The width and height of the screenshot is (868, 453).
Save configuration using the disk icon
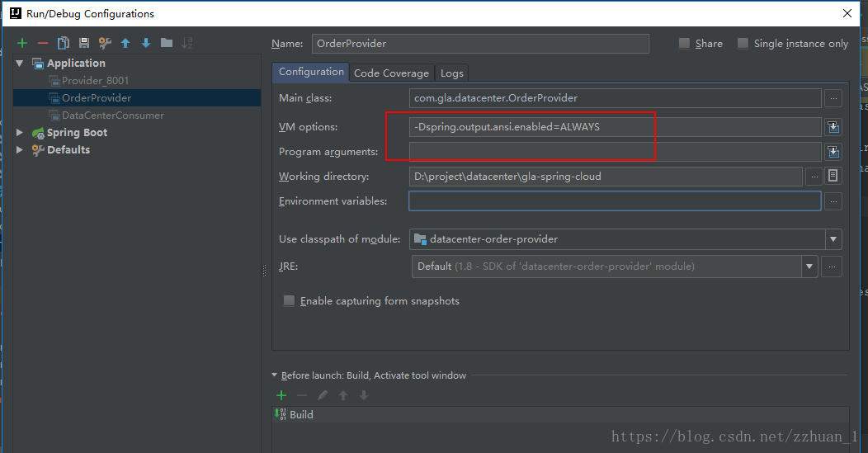(x=84, y=43)
